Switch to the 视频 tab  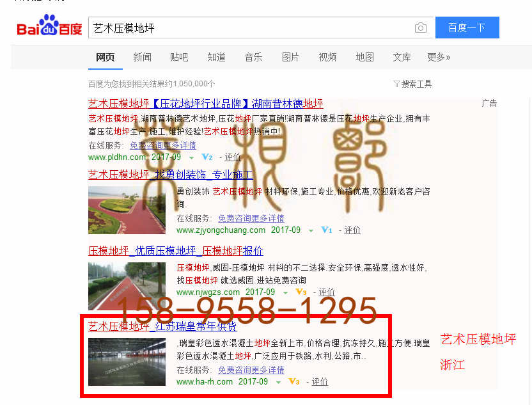coord(327,57)
